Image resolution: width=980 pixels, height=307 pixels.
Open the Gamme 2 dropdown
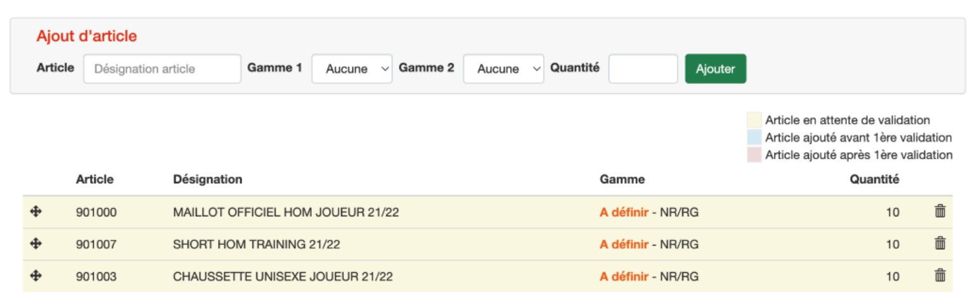503,69
